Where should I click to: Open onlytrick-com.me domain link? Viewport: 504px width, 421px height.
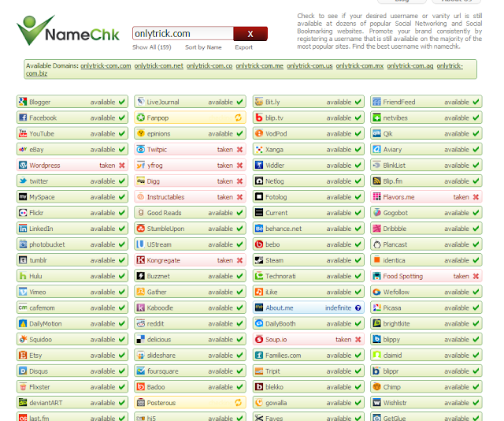pos(259,65)
